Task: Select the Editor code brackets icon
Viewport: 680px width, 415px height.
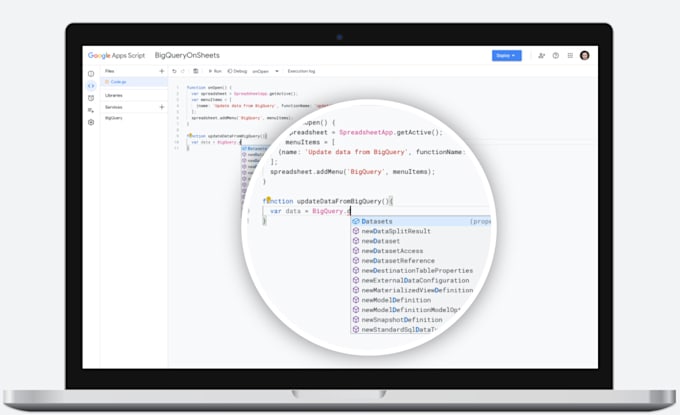Action: (91, 86)
